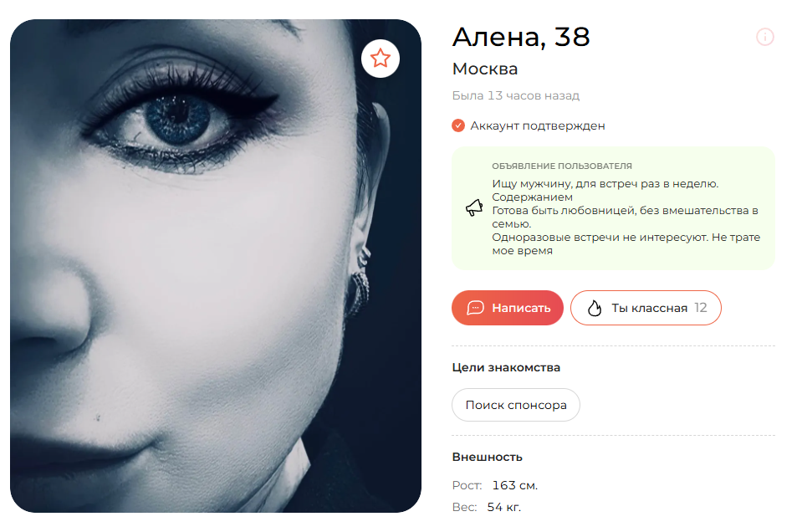Click the flame icon in Ты классная
The height and width of the screenshot is (532, 802).
tap(595, 308)
